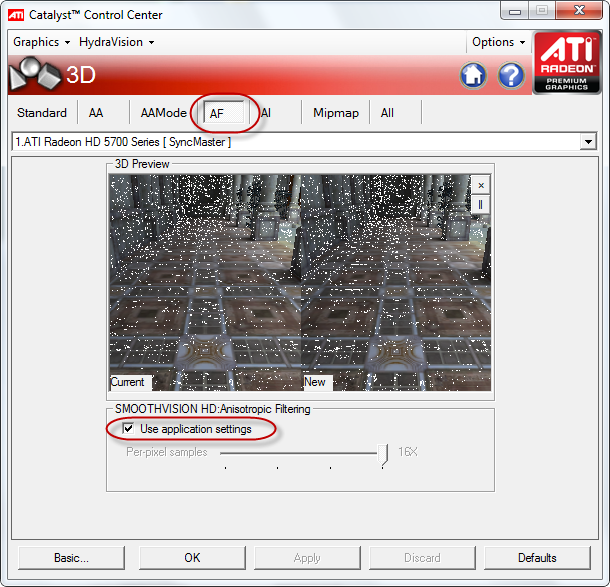
Task: Close the 3D preview with the x icon
Action: pos(481,186)
